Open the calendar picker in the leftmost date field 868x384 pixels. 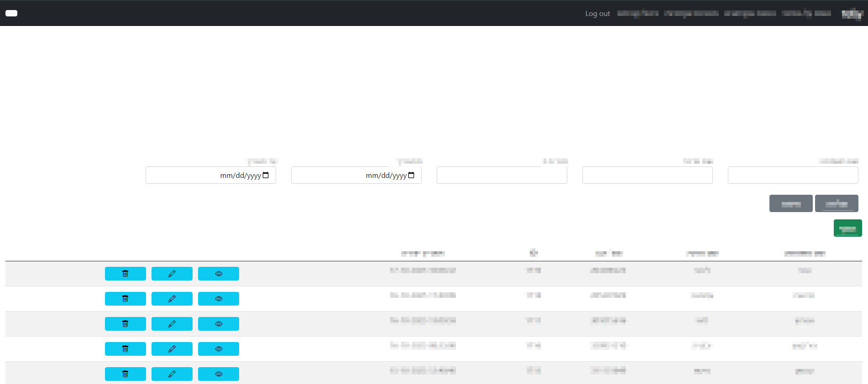pos(266,176)
